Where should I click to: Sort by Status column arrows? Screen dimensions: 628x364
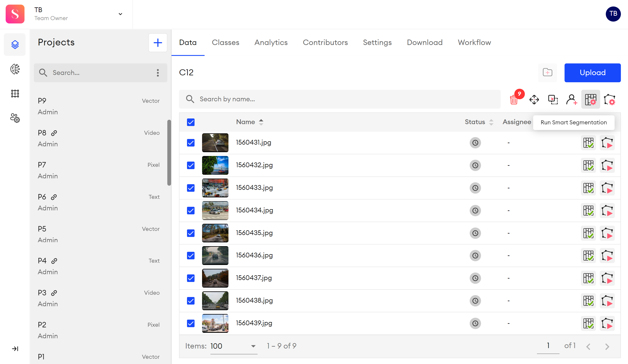click(x=491, y=122)
